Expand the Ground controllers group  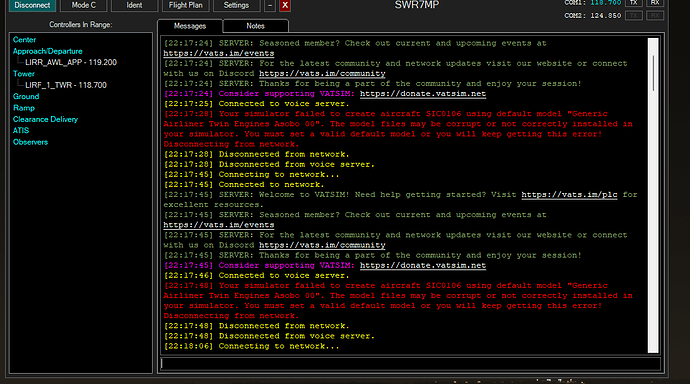(x=26, y=96)
